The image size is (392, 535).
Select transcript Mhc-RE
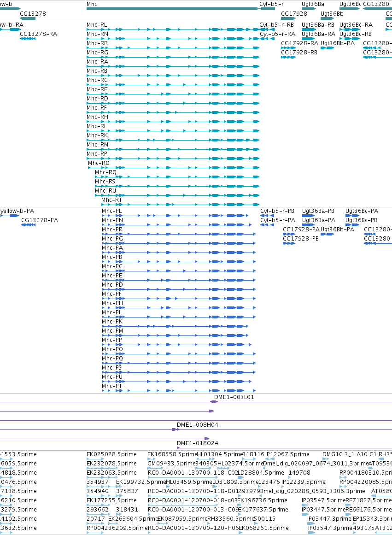pyautogui.click(x=97, y=89)
